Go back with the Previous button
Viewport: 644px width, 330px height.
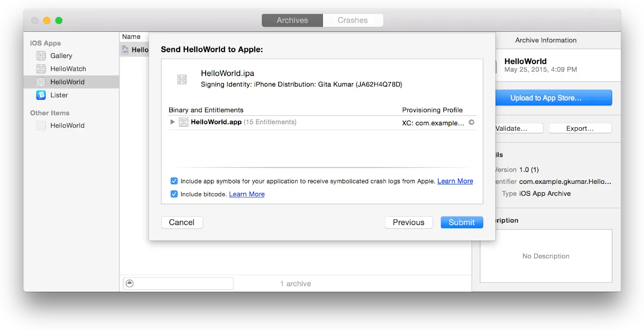click(x=409, y=222)
